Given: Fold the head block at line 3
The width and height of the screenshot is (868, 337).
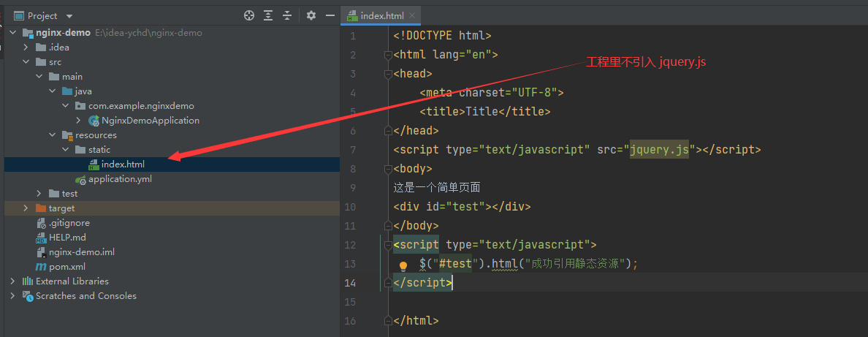Looking at the screenshot, I should [388, 73].
